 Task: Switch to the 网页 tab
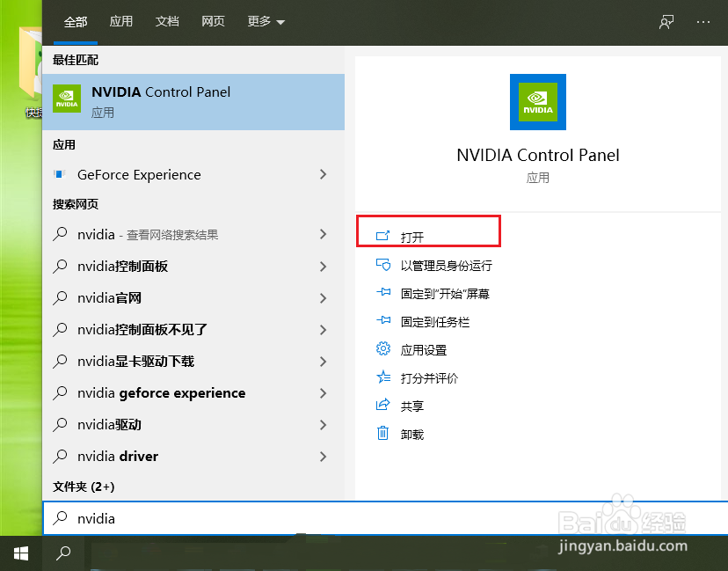point(213,22)
